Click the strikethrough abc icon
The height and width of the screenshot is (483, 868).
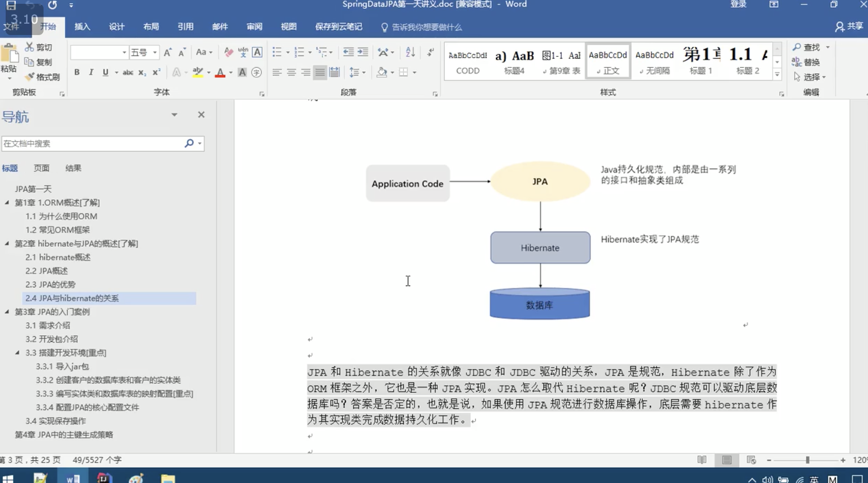[x=128, y=72]
